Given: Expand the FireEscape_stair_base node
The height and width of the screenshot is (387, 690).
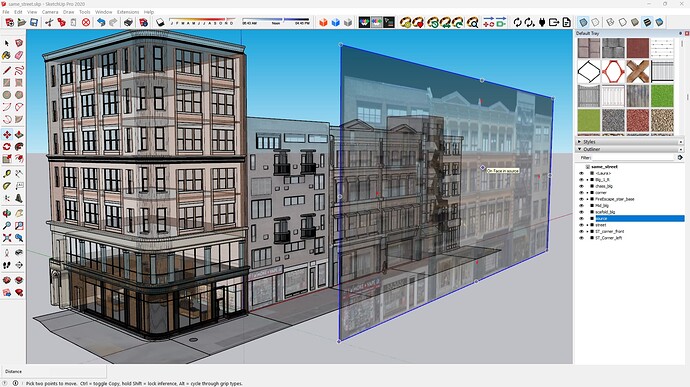Looking at the screenshot, I should 587,199.
